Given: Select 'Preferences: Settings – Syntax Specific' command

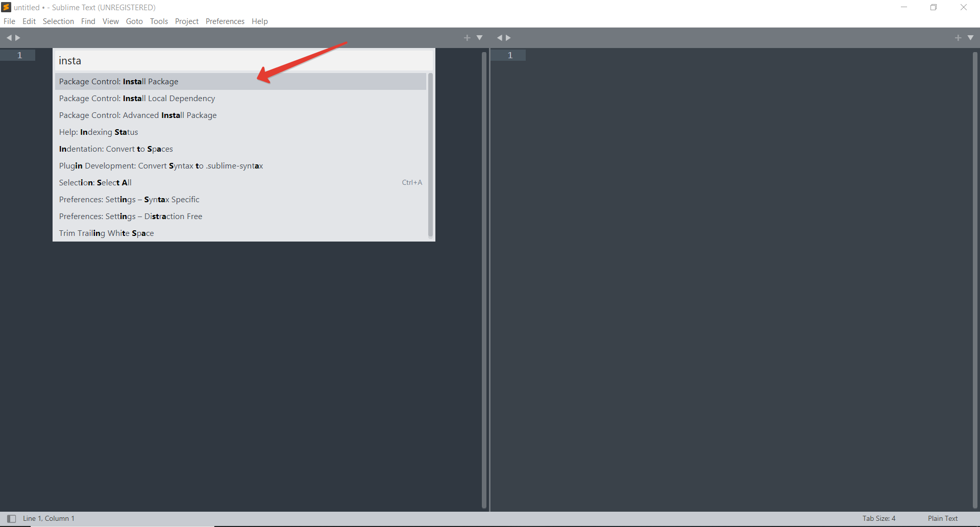Looking at the screenshot, I should tap(240, 200).
